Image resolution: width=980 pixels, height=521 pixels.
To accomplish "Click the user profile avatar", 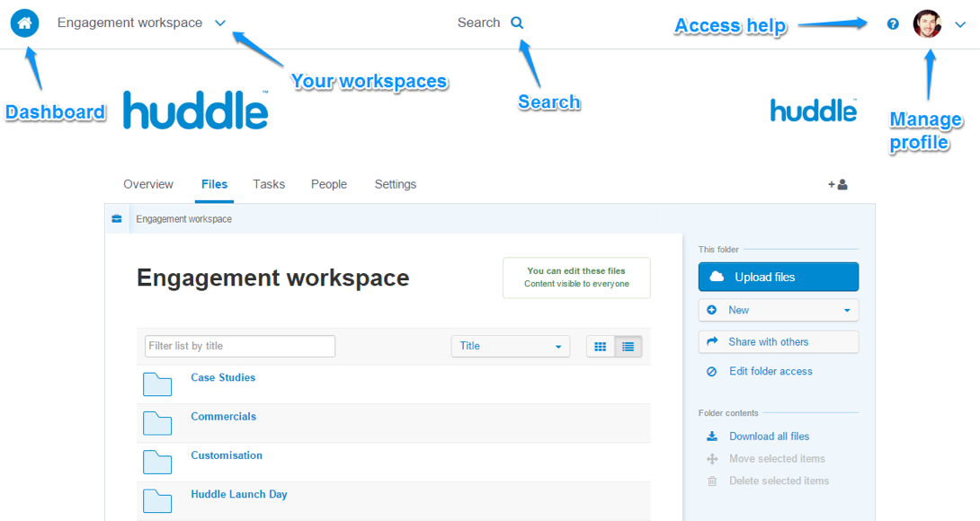I will pos(927,23).
